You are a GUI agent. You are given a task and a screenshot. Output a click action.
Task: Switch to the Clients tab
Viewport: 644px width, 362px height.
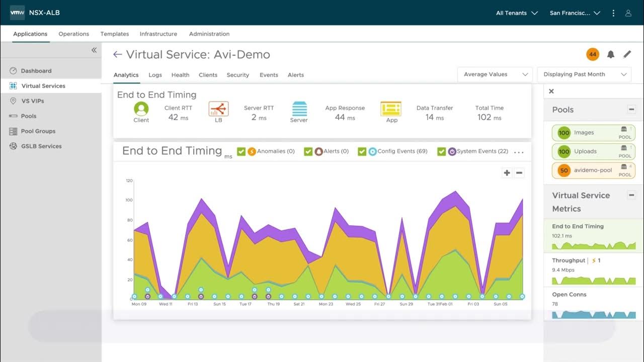[208, 75]
